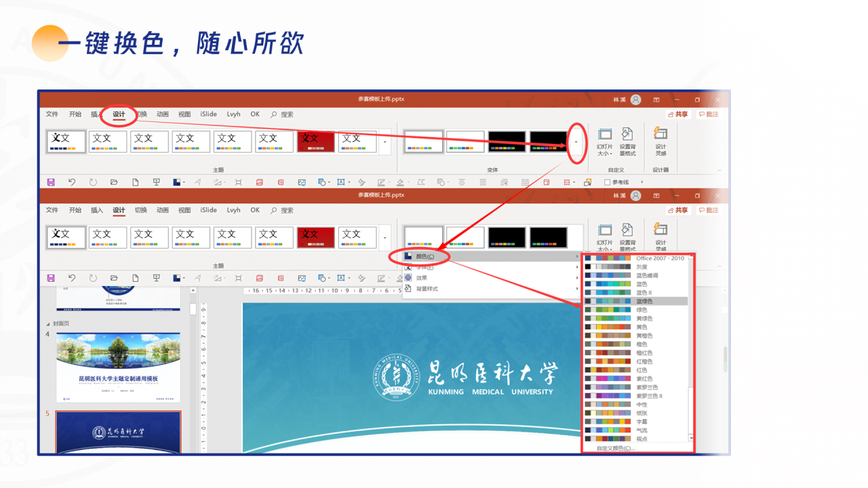Image resolution: width=868 pixels, height=488 pixels.
Task: Open ribbon display options in upper title bar
Action: coord(656,100)
